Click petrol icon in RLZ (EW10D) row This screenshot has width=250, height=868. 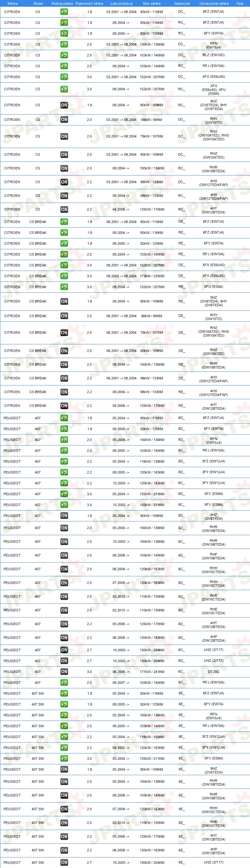[64, 55]
